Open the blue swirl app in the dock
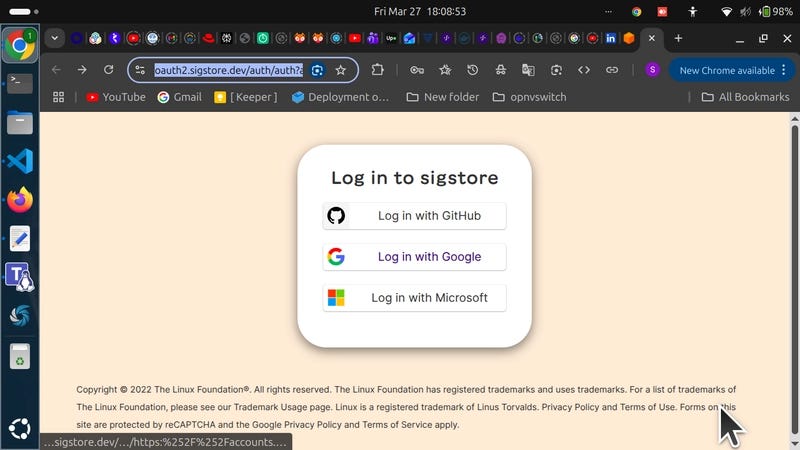The image size is (800, 450). (x=20, y=316)
